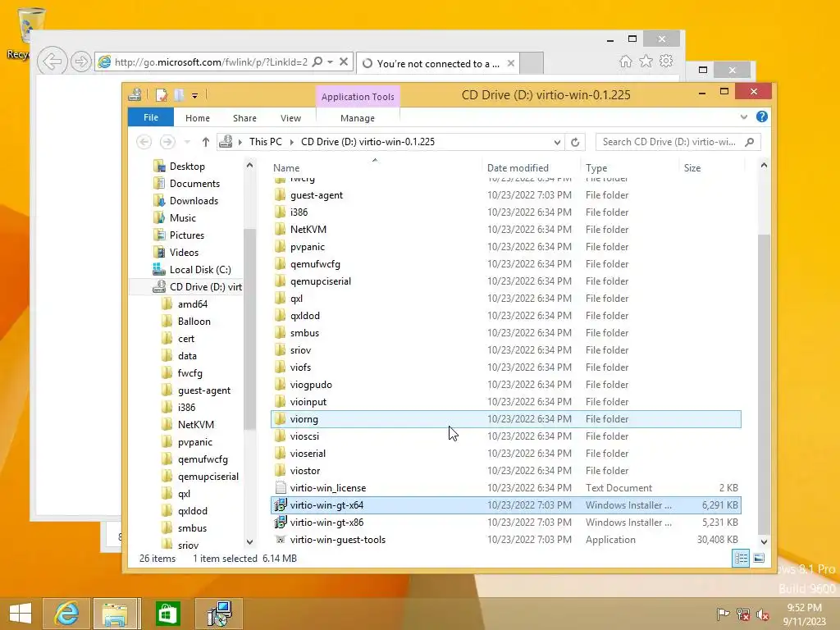Click Explorer's Forward navigation arrow
The height and width of the screenshot is (630, 840).
tap(167, 142)
